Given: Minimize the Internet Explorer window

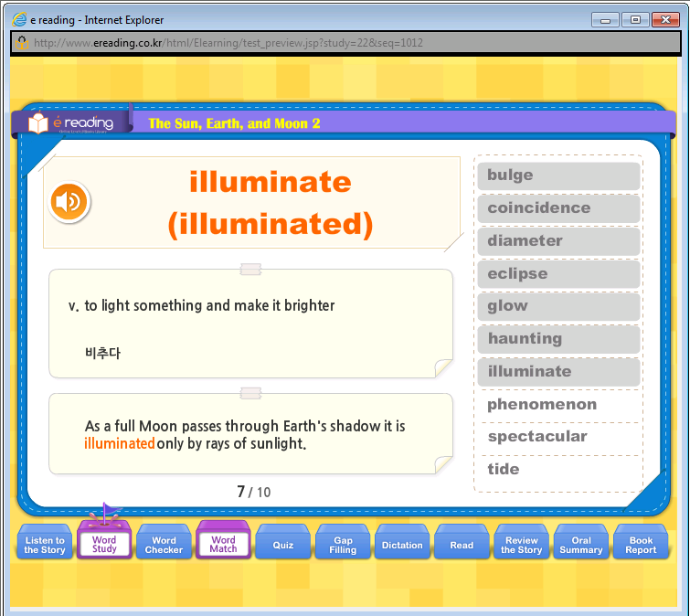Looking at the screenshot, I should [x=605, y=20].
